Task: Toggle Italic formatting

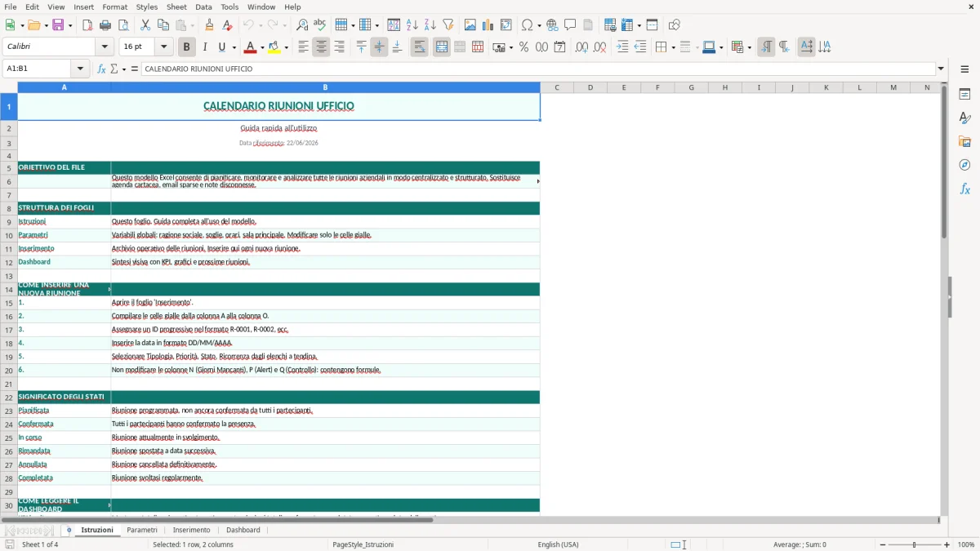Action: tap(205, 47)
